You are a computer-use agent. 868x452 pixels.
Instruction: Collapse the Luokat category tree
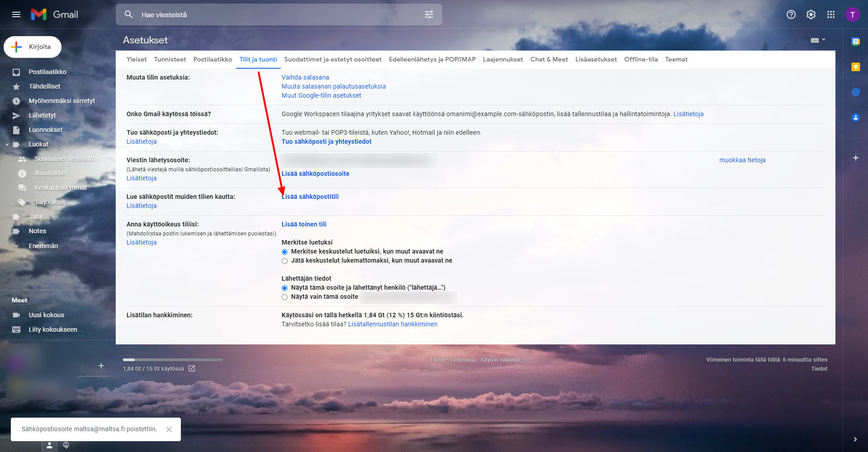tap(7, 145)
